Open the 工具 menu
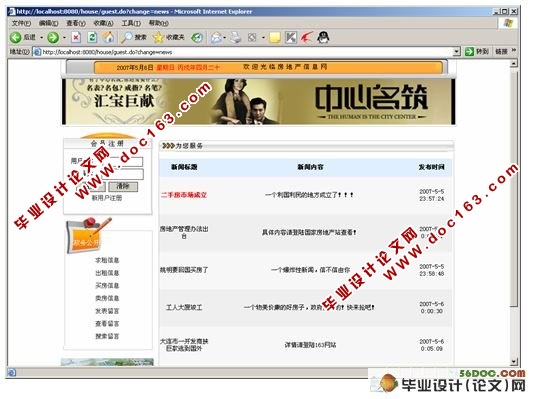534x399 pixels. pos(131,23)
